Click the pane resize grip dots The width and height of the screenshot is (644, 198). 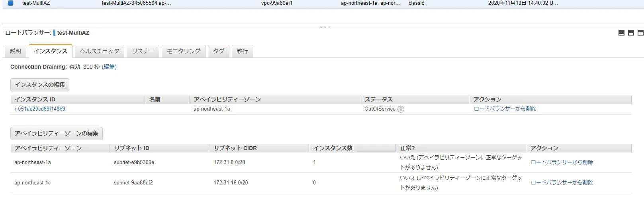tap(325, 27)
